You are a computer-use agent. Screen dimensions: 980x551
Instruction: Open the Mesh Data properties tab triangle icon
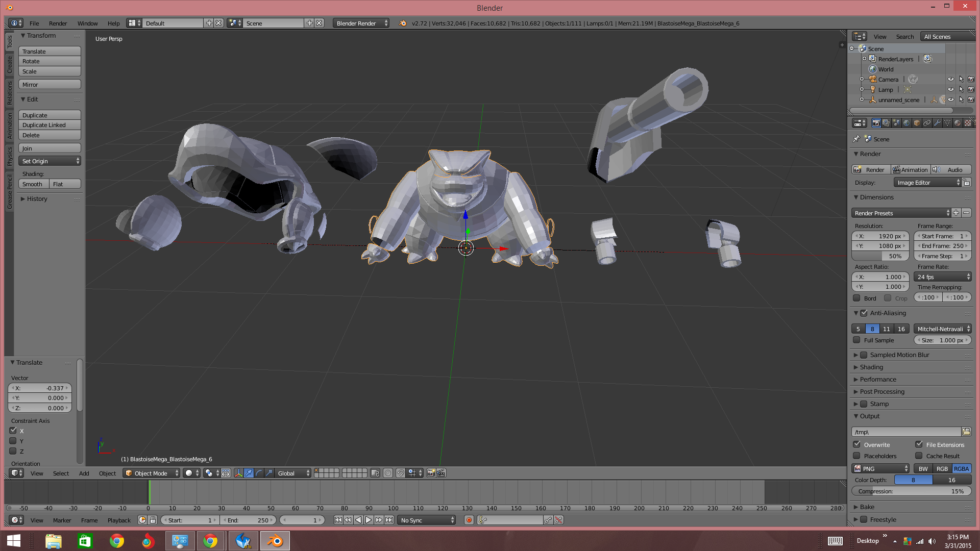[947, 123]
